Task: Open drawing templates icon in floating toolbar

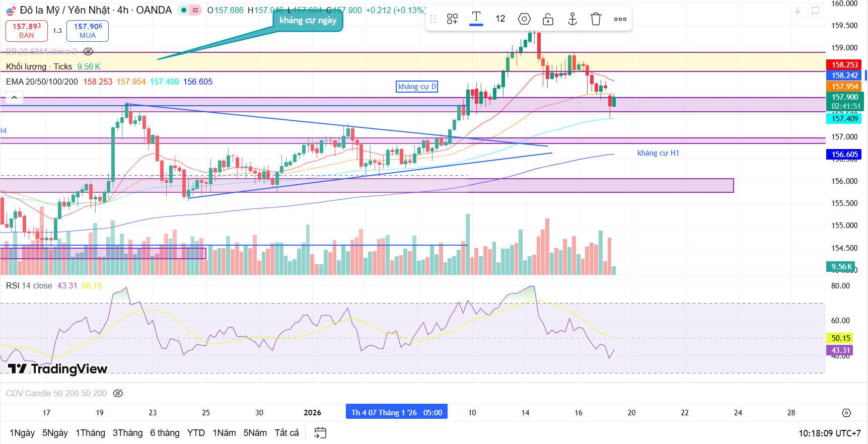Action: click(452, 19)
